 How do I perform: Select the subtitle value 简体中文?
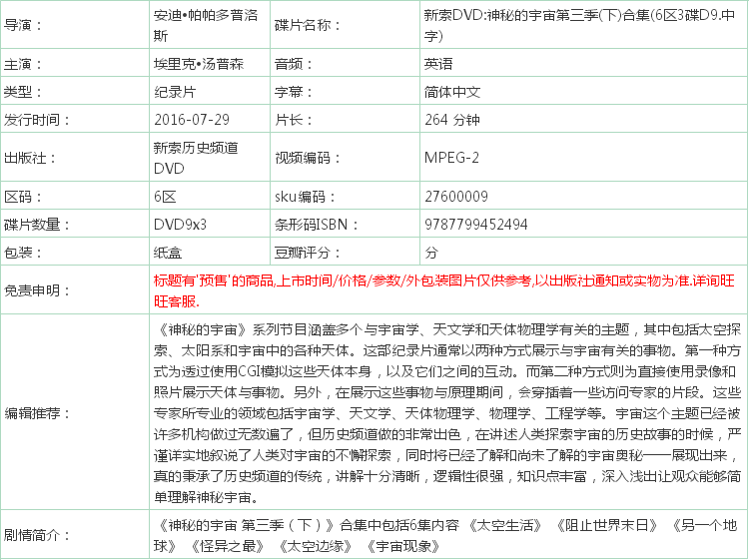click(x=452, y=92)
